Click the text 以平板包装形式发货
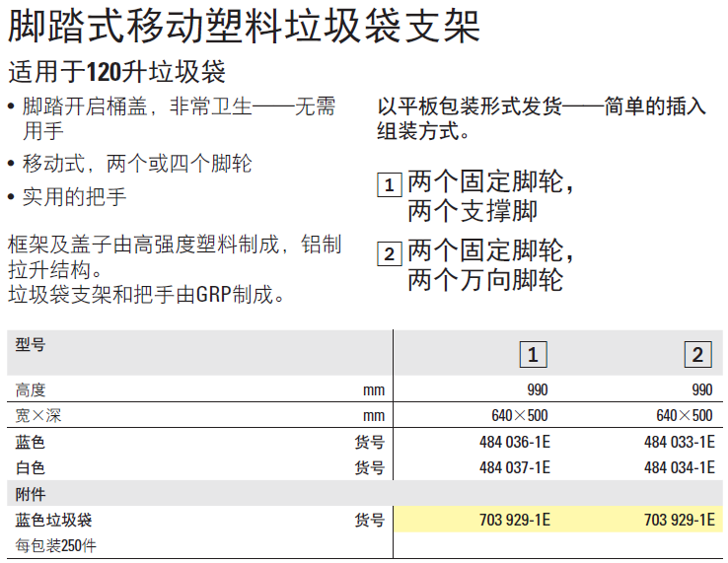Viewport: 728px width, 563px height. coord(470,106)
